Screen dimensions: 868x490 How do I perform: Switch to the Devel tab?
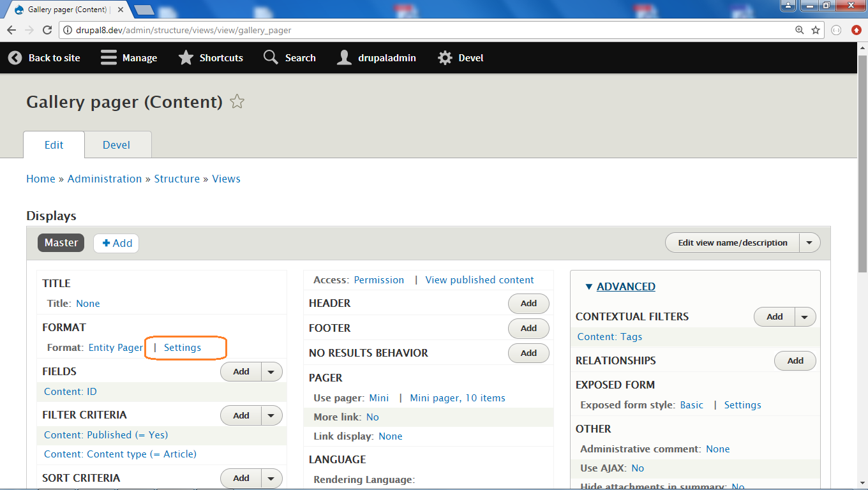click(117, 144)
